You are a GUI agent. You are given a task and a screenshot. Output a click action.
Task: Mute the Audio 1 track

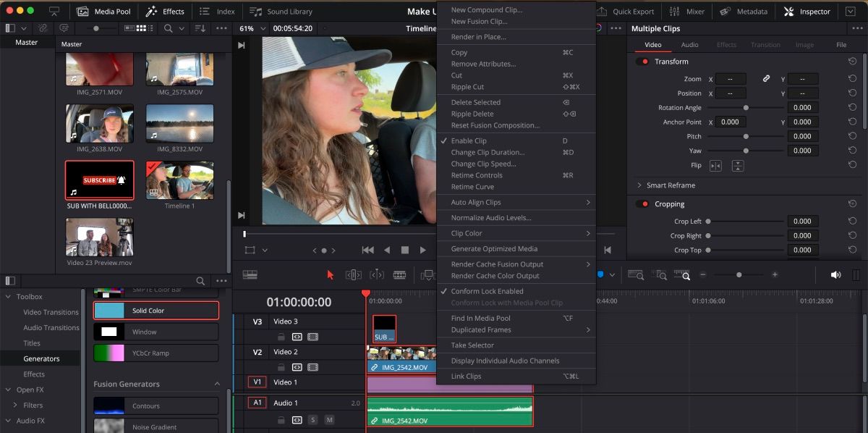(x=330, y=419)
